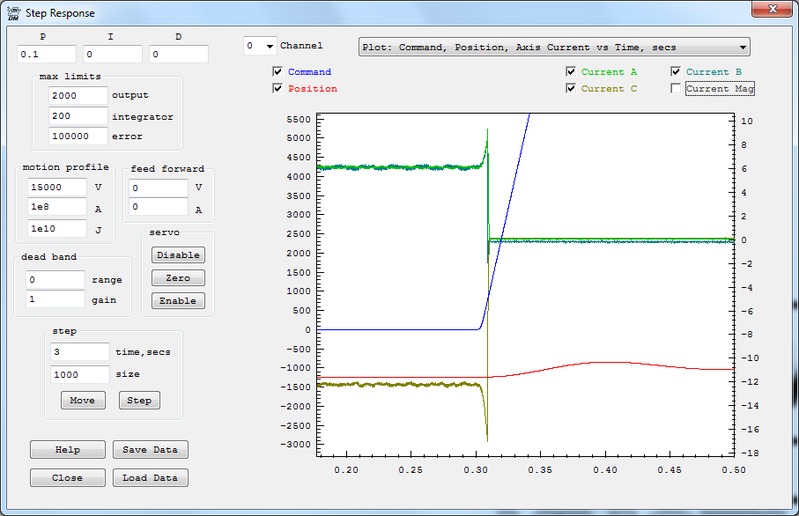
Task: Enable the Current Mag checkbox
Action: point(676,89)
